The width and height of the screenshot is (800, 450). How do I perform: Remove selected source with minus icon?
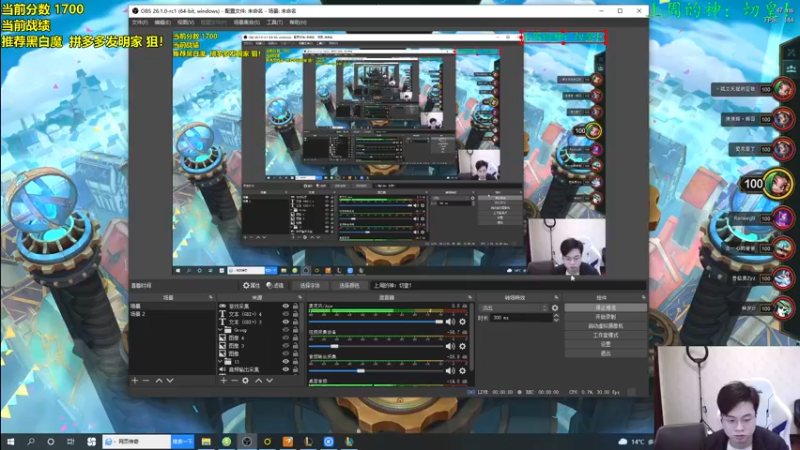pos(234,381)
